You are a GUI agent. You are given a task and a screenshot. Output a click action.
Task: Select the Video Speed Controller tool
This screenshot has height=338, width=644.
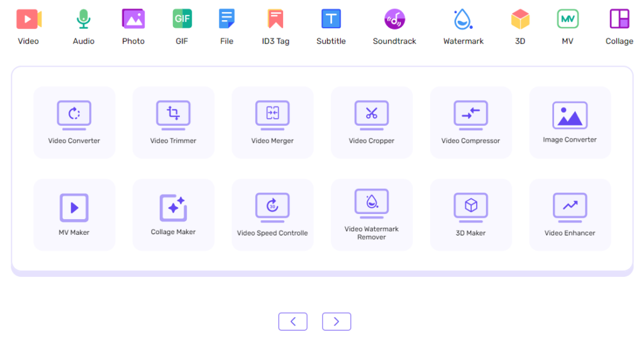pyautogui.click(x=272, y=215)
